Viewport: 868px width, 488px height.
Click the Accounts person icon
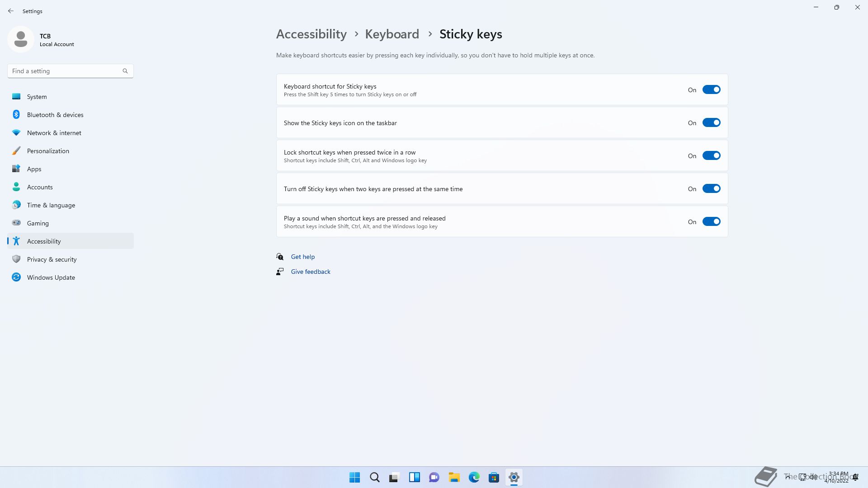click(x=16, y=187)
